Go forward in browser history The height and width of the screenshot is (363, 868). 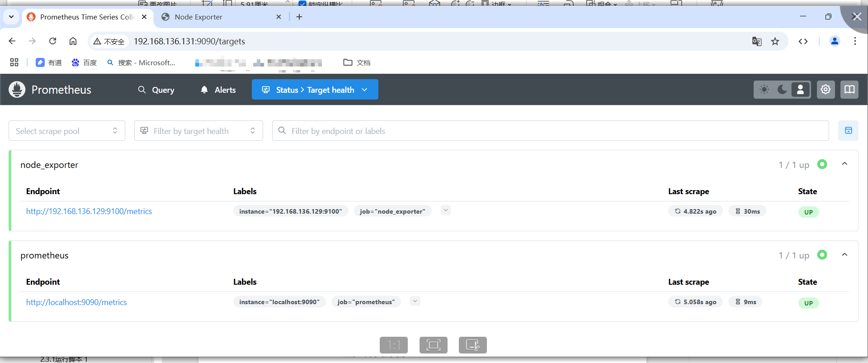point(32,41)
